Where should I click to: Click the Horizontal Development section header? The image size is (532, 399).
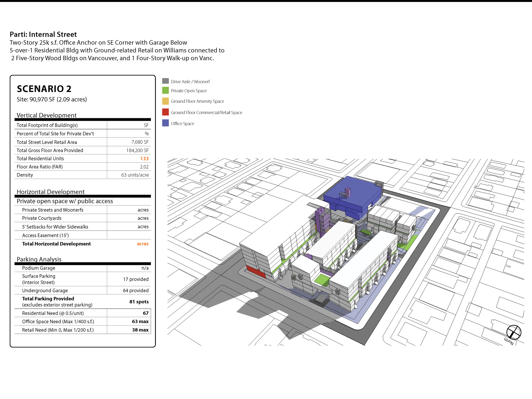[x=50, y=192]
